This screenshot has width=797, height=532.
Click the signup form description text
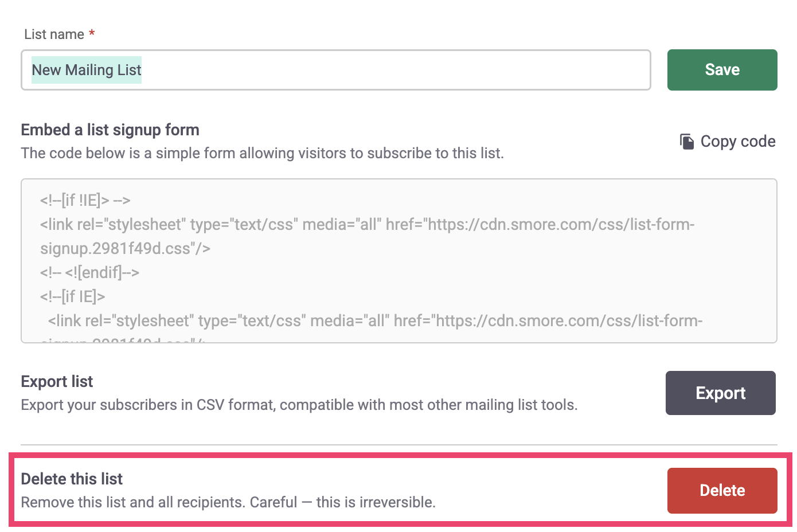[x=262, y=154]
